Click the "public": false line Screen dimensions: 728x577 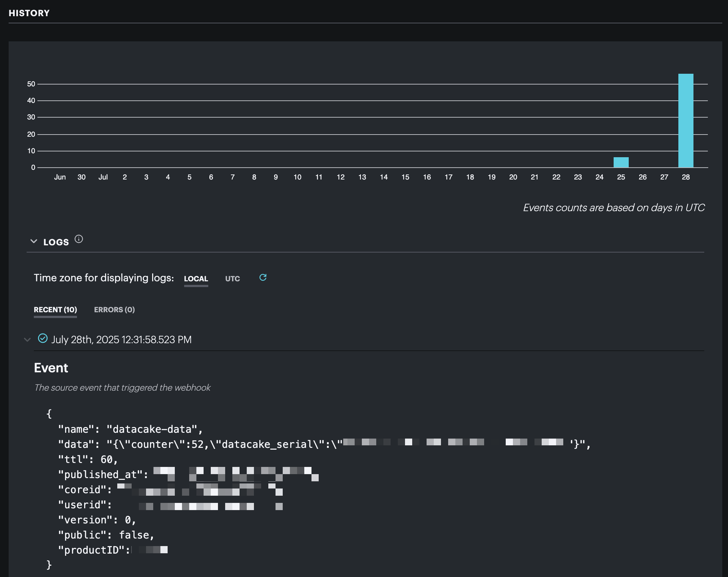click(106, 535)
